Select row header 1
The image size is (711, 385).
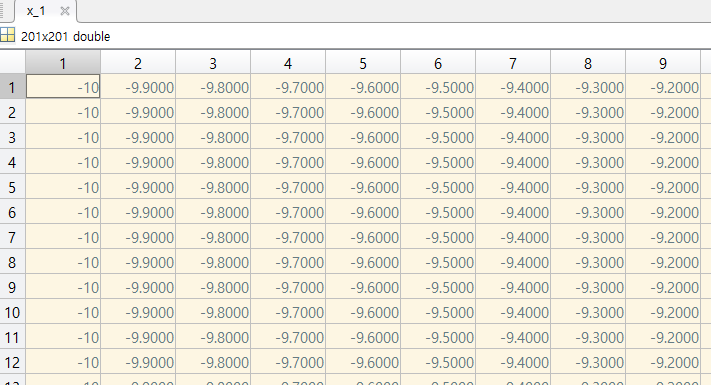pyautogui.click(x=13, y=87)
